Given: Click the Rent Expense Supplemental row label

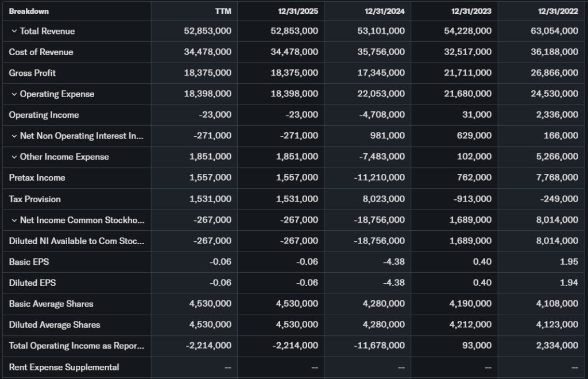Looking at the screenshot, I should 64,367.
